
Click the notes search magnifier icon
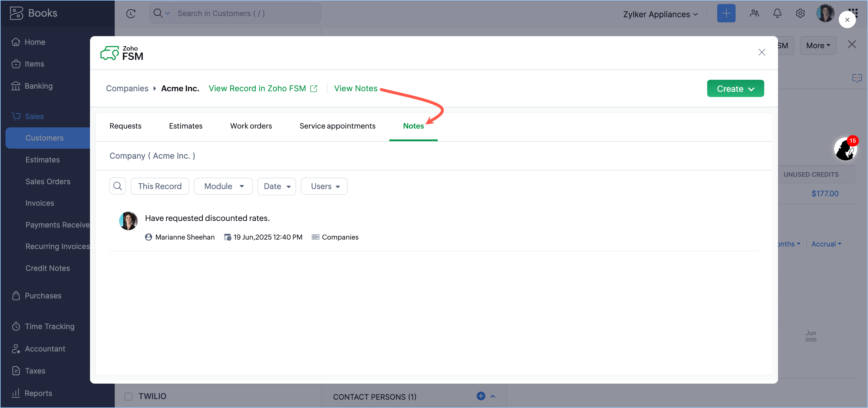point(117,186)
